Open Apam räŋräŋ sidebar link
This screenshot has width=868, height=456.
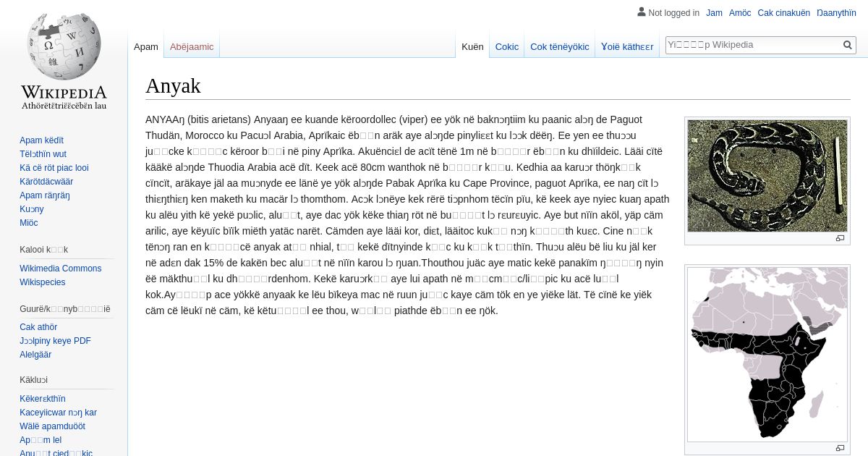[x=45, y=195]
